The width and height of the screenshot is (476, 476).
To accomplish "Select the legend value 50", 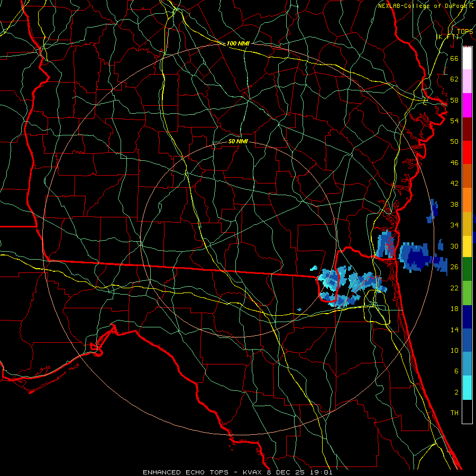I will pos(454,142).
